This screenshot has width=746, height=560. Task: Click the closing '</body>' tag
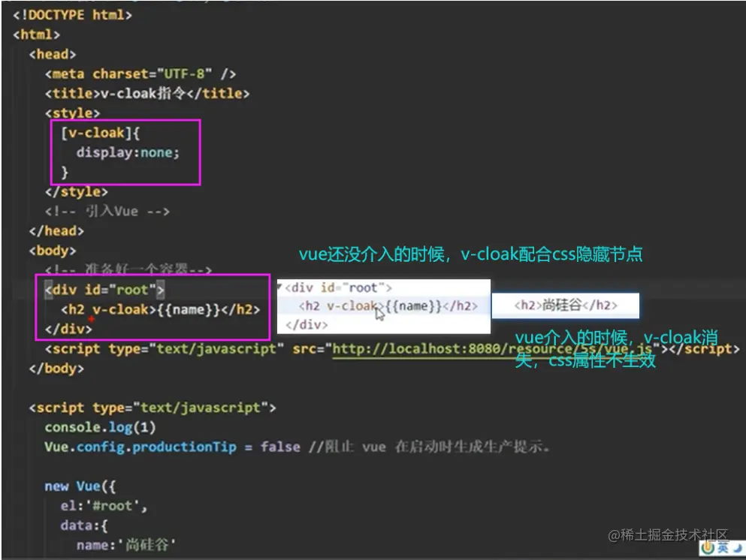click(x=56, y=369)
